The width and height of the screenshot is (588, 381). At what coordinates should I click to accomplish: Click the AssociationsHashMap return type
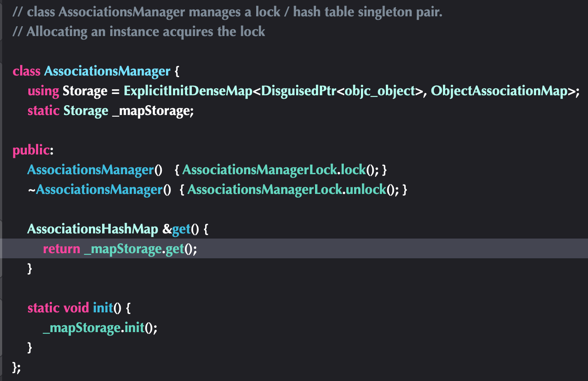(93, 229)
